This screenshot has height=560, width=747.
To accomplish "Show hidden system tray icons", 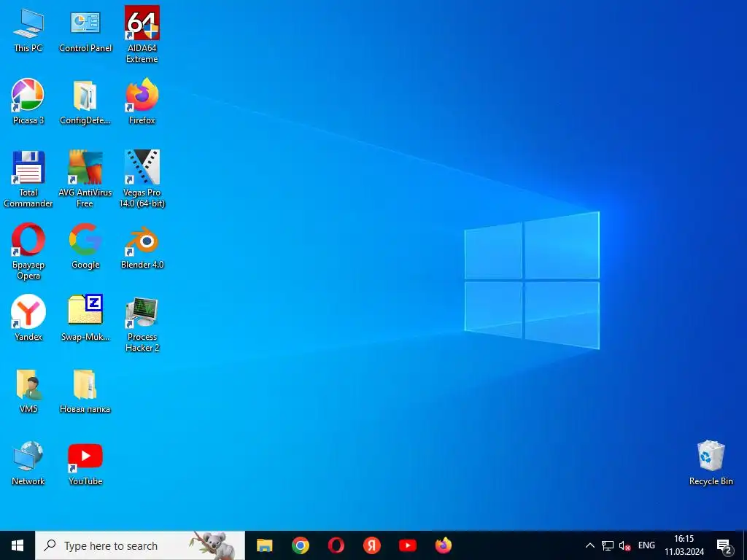I will pos(589,545).
